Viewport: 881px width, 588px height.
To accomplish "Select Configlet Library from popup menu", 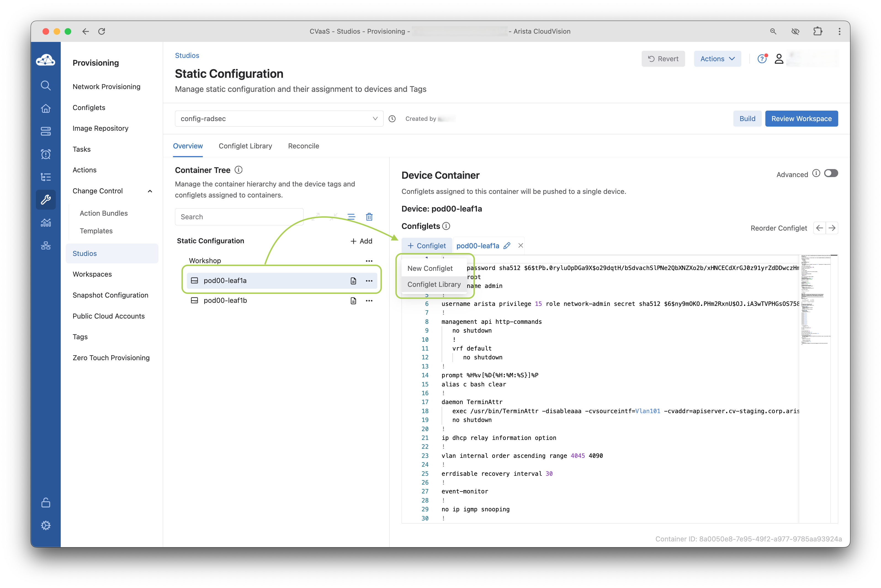I will tap(434, 284).
